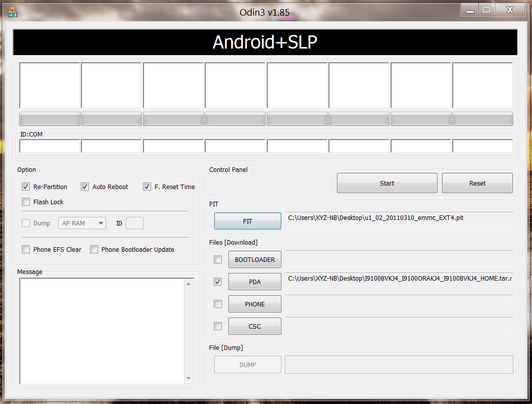Click the PDA file button
The height and width of the screenshot is (404, 532).
pos(255,282)
